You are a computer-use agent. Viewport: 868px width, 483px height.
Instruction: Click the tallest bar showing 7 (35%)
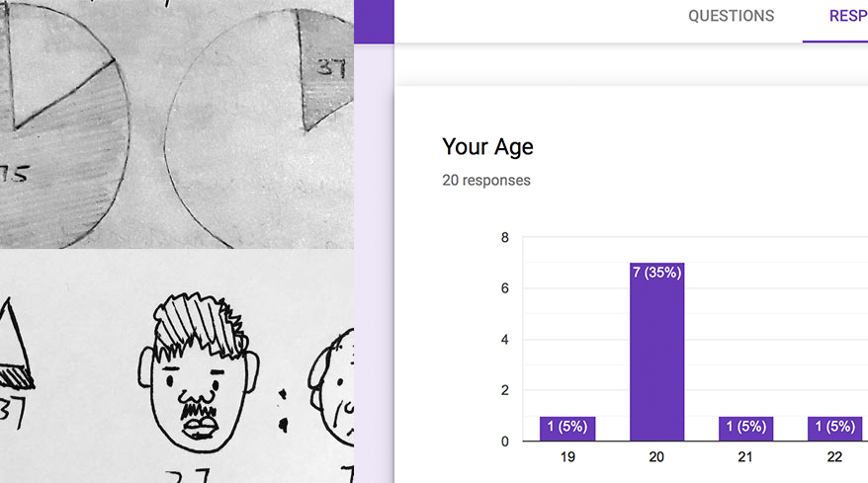click(x=656, y=351)
